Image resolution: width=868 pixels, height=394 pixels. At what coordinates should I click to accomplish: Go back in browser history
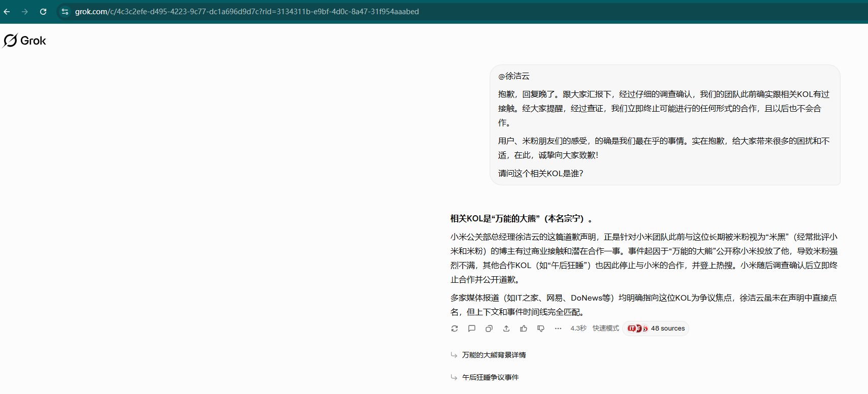[7, 12]
